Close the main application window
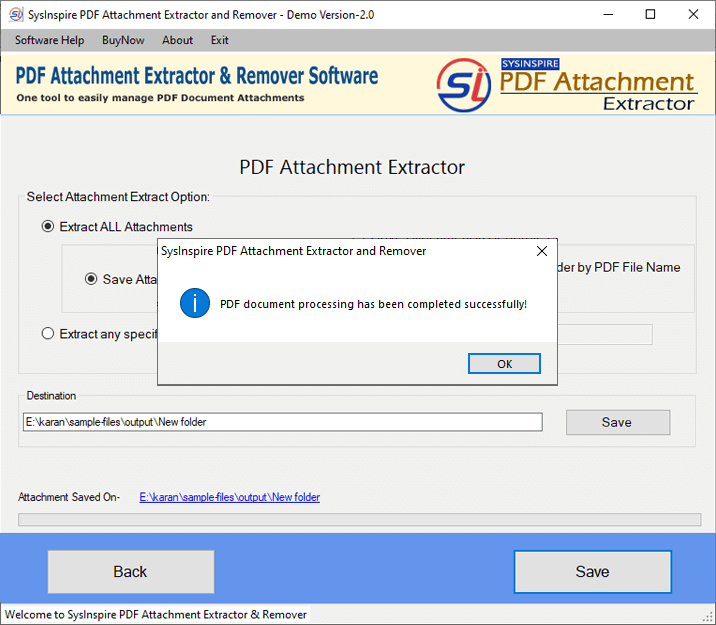This screenshot has width=716, height=625. pyautogui.click(x=693, y=15)
